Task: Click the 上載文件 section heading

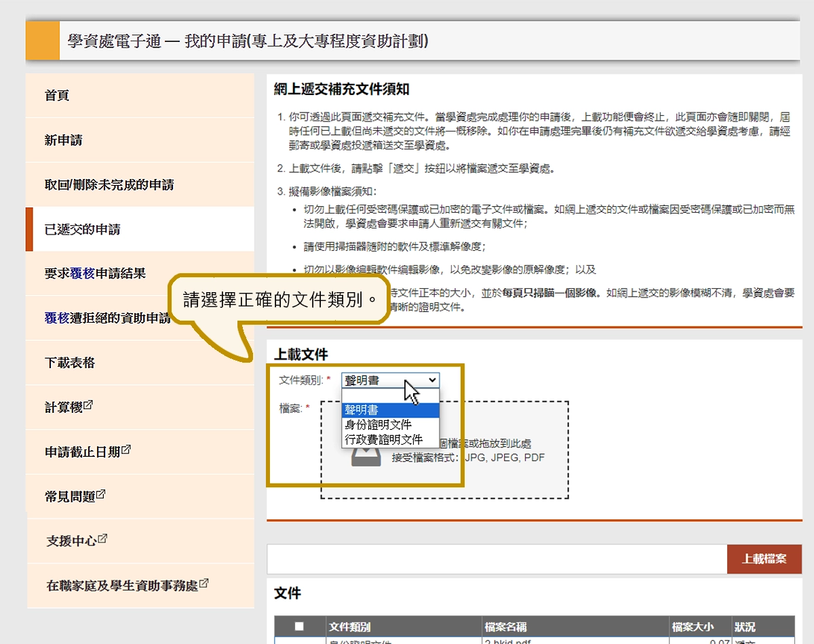Action: [x=301, y=354]
